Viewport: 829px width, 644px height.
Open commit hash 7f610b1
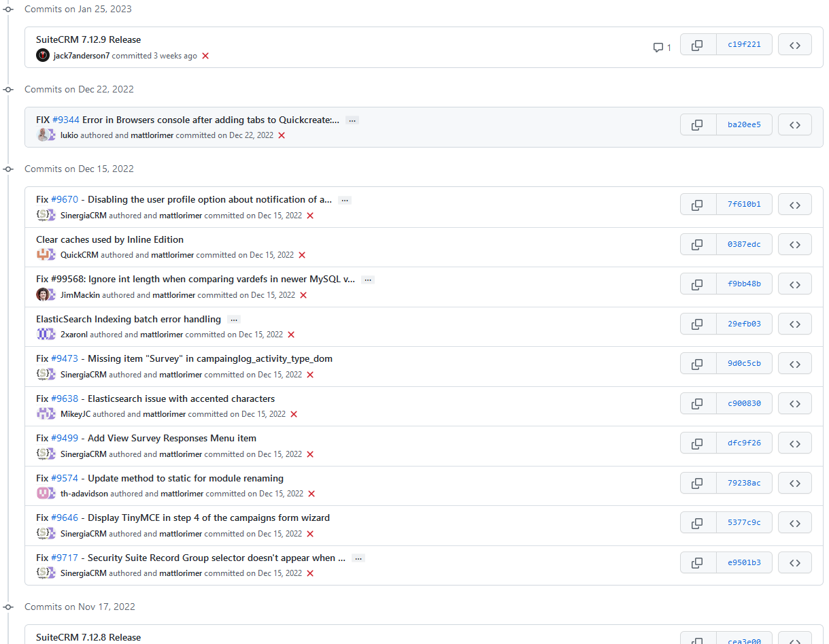click(744, 205)
